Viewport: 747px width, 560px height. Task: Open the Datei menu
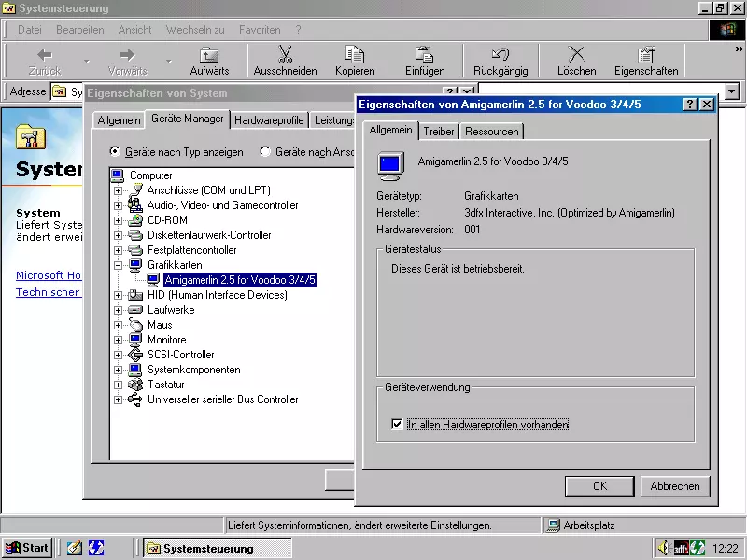pyautogui.click(x=30, y=30)
